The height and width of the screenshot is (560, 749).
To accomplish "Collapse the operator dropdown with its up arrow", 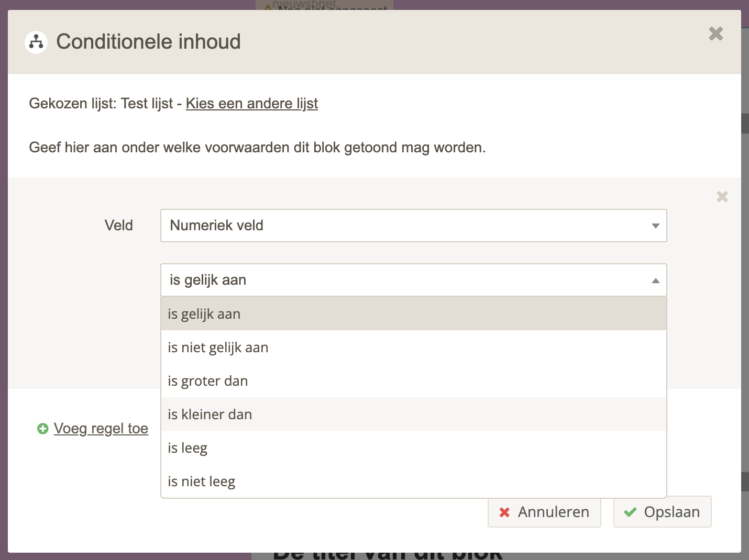I will 655,281.
